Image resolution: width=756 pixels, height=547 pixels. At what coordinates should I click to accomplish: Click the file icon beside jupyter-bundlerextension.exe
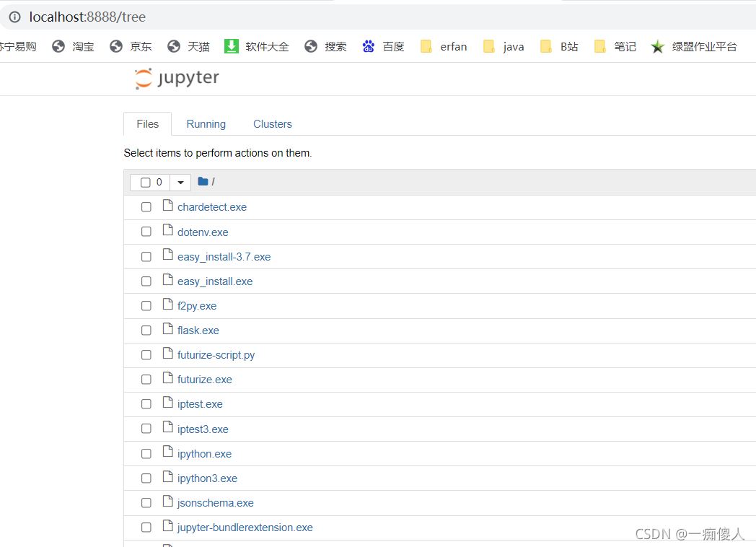tap(167, 527)
